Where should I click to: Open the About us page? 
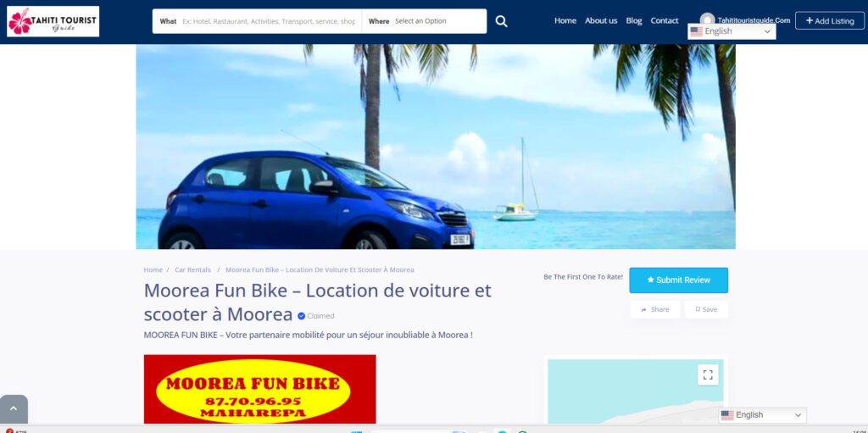click(x=601, y=21)
